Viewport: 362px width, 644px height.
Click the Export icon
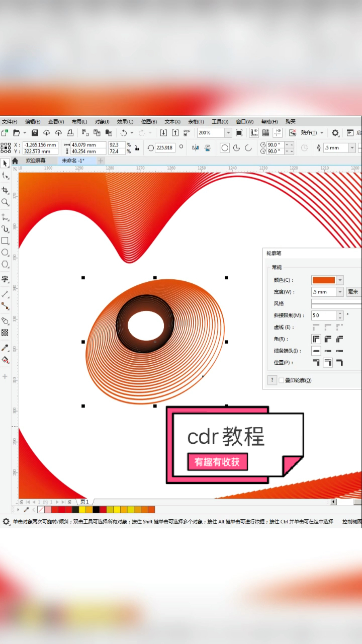[x=175, y=133]
